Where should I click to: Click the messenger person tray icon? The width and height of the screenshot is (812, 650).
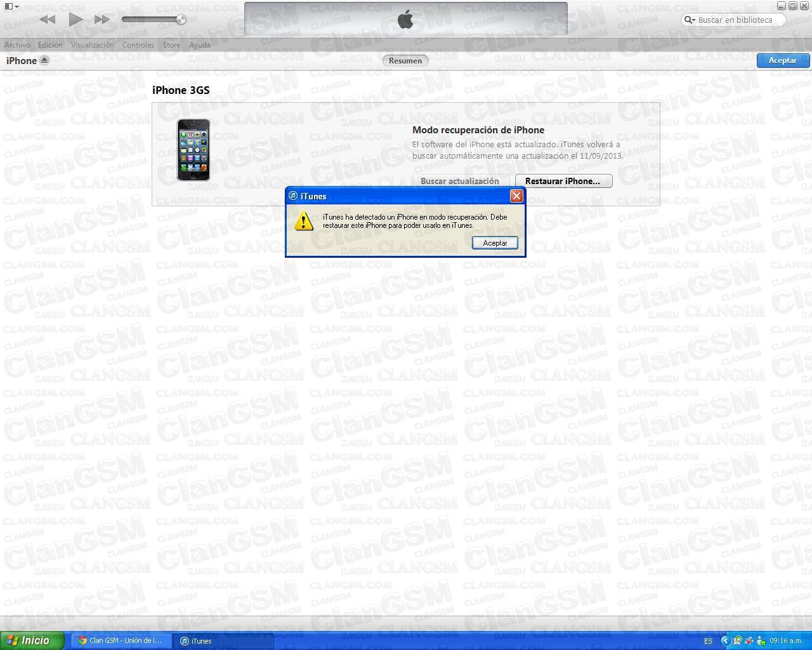[761, 641]
